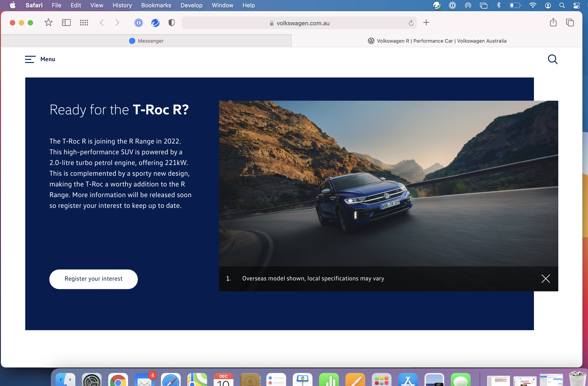The height and width of the screenshot is (386, 588).
Task: Reload the Volkswagen page
Action: pos(411,23)
